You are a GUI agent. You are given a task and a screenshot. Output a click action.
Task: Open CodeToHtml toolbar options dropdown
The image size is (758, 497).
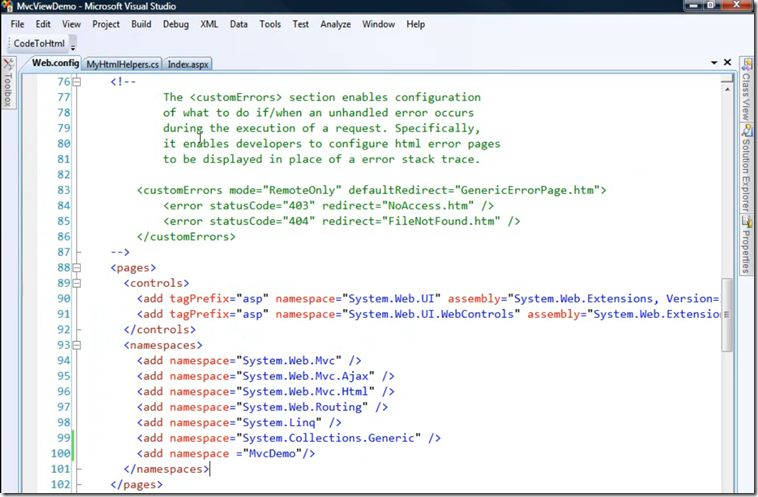pos(73,46)
